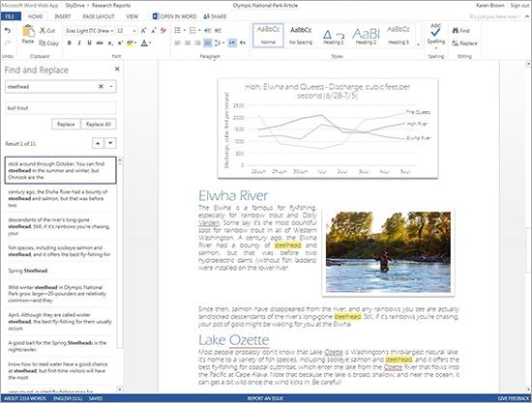Click the Redo arrow icon
This screenshot has width=532, height=403.
(8, 43)
